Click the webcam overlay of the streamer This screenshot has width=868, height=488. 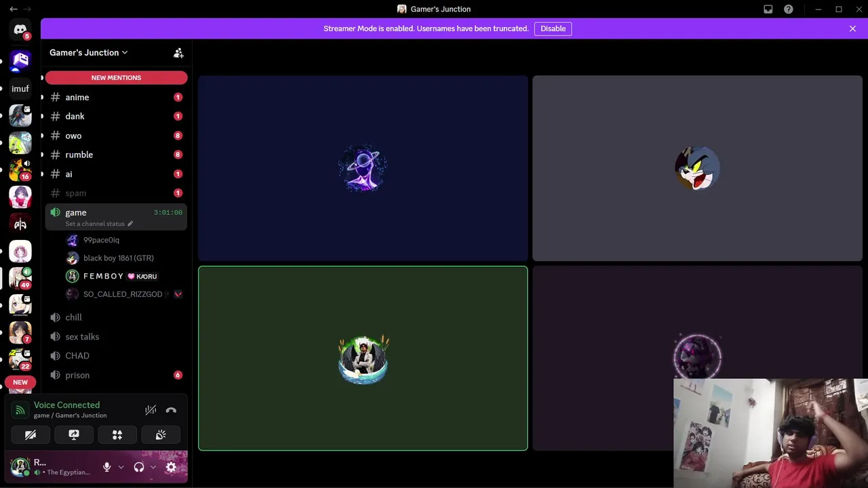770,433
